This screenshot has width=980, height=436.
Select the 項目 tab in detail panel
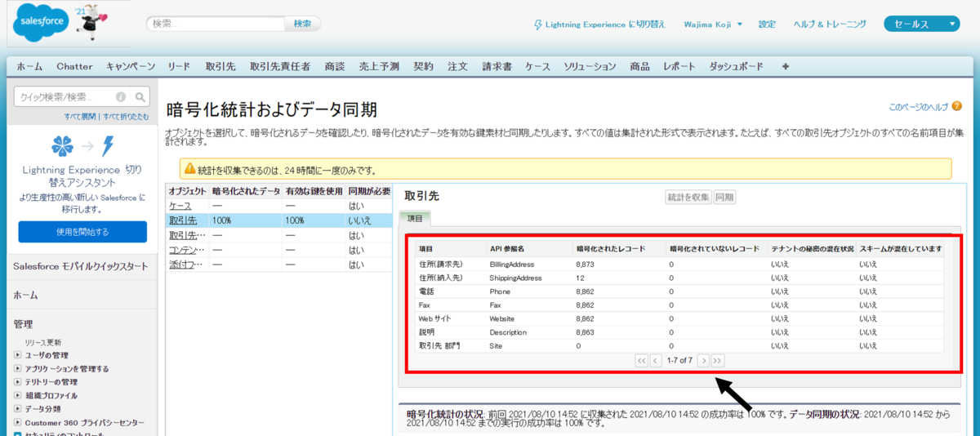point(415,218)
